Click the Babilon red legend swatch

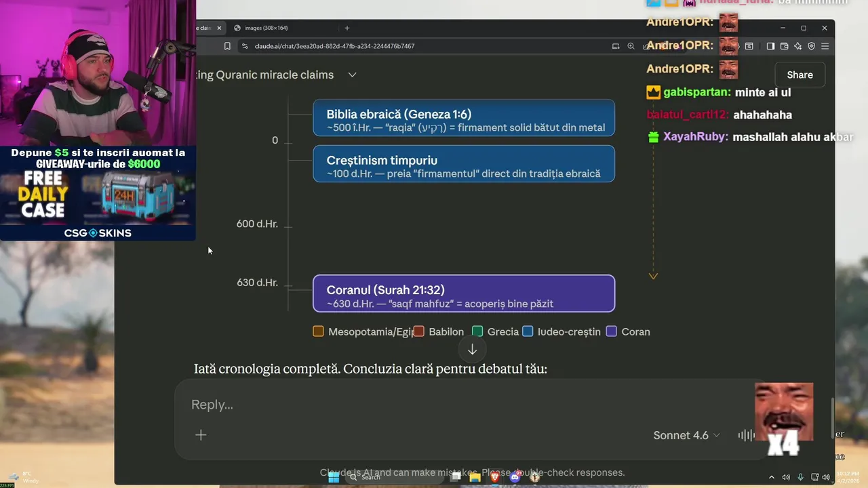[418, 331]
